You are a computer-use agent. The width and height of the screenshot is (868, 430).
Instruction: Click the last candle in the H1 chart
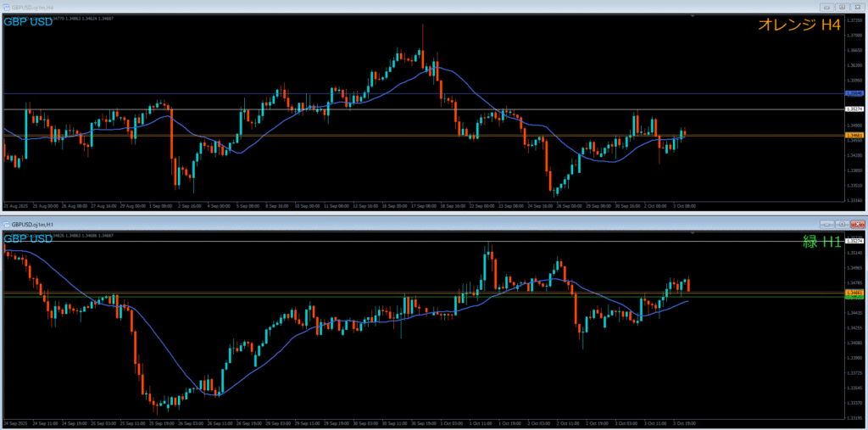(688, 285)
